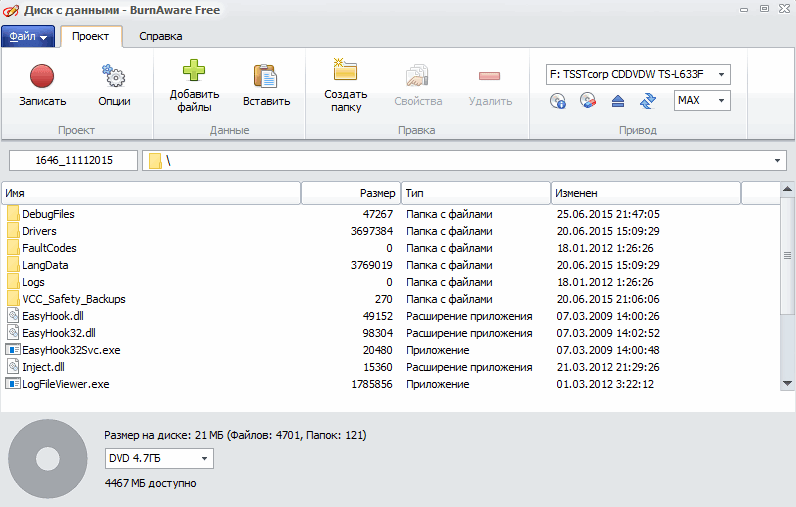Click the 4467 МБ доступно text
The image size is (796, 507).
tap(151, 483)
